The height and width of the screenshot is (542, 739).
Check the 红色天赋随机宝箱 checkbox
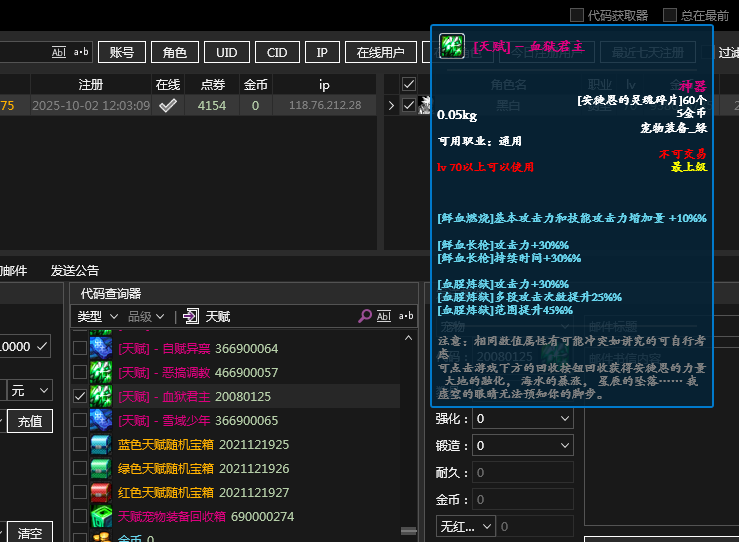[x=80, y=493]
